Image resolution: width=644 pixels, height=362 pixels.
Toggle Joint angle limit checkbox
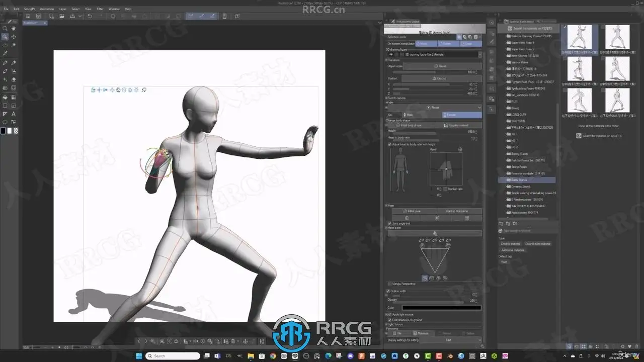(389, 223)
